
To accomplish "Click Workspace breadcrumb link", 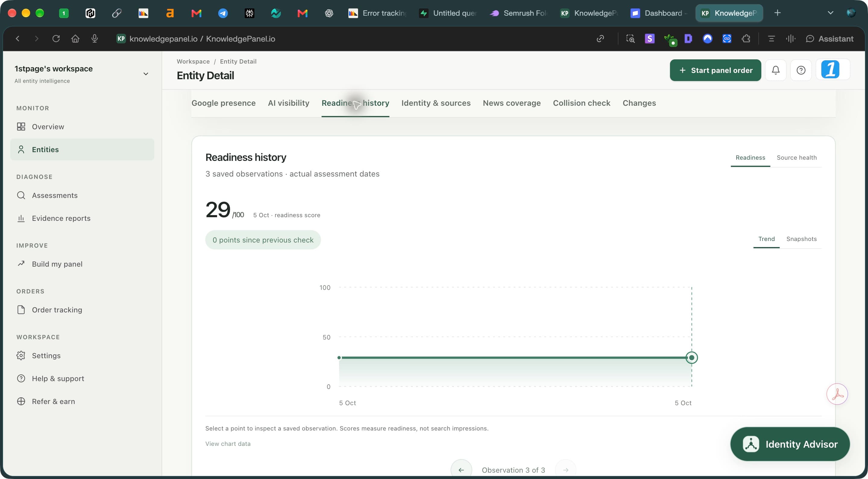I will click(x=193, y=61).
